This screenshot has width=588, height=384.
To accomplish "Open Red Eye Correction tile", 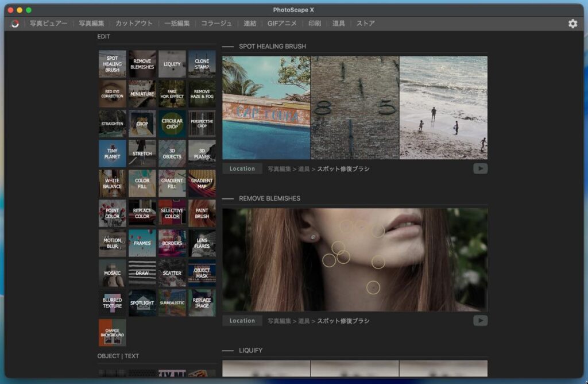I will point(112,94).
